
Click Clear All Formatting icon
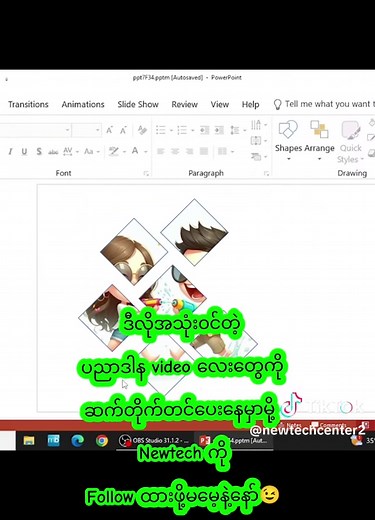142,130
